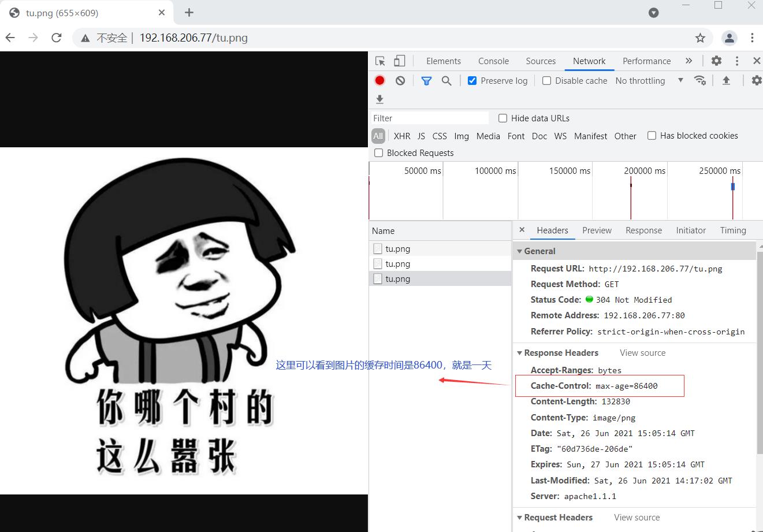This screenshot has height=532, width=763.
Task: Close the DevTools panel
Action: [x=757, y=61]
